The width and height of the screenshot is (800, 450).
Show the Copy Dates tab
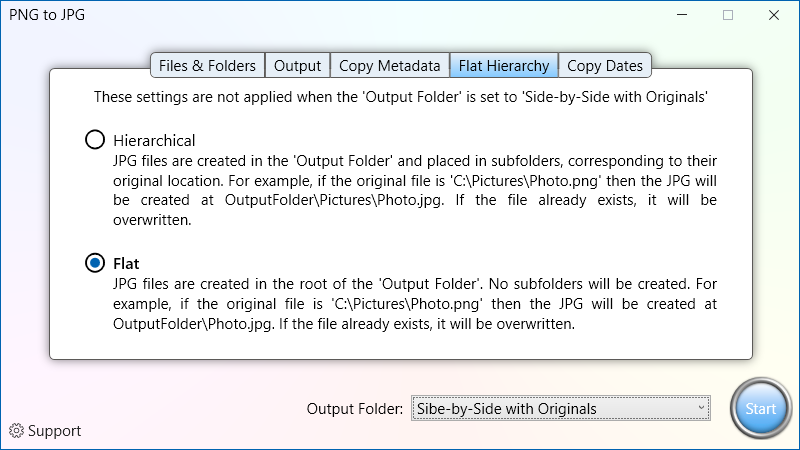(605, 66)
